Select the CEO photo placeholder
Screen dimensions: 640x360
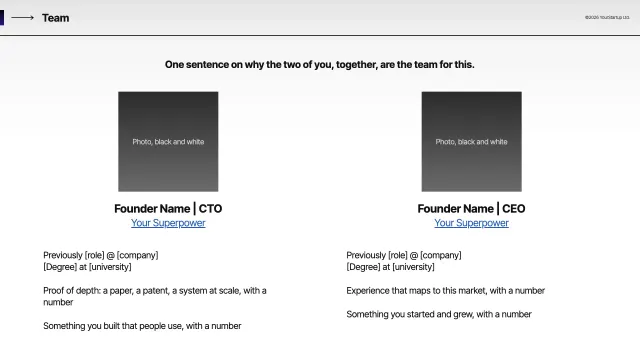click(x=471, y=142)
